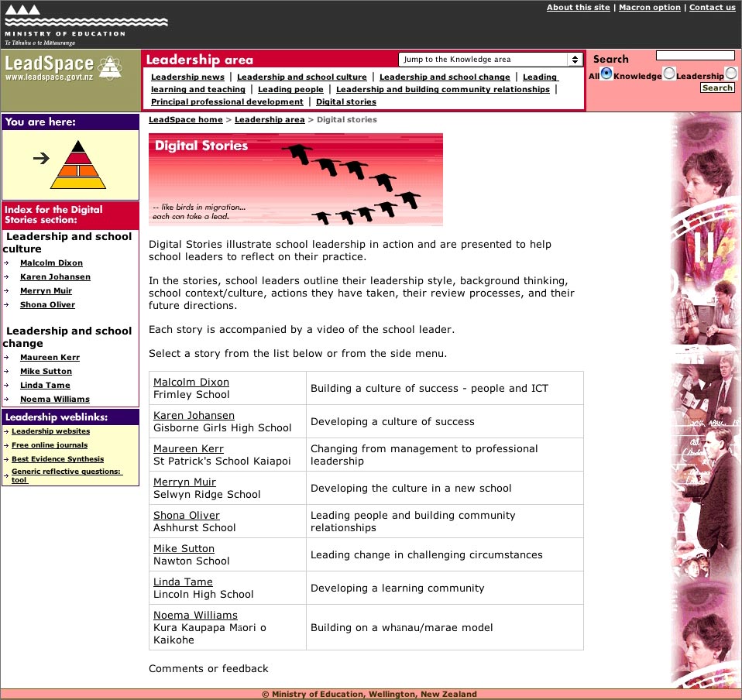Click the 'Frimley School' text

click(191, 394)
